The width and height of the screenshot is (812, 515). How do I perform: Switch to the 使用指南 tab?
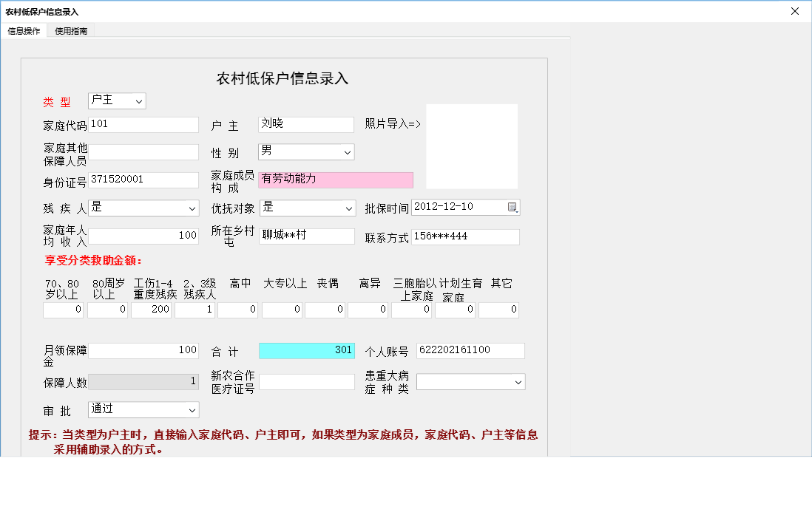(70, 30)
